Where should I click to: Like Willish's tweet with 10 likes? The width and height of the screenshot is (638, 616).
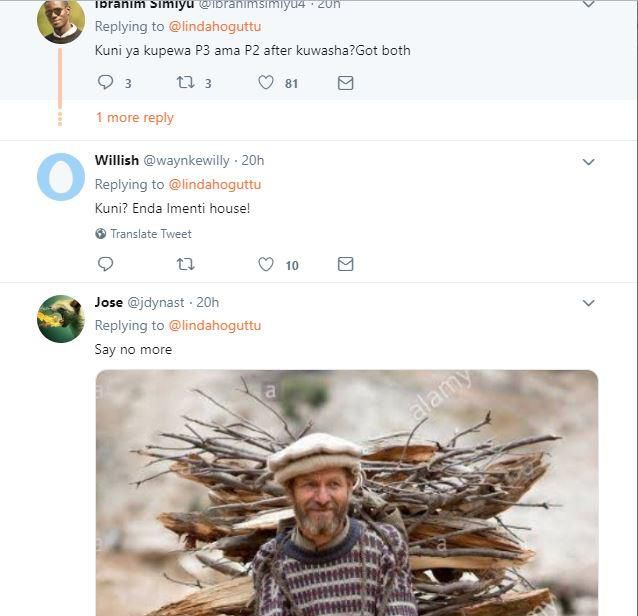click(x=266, y=264)
